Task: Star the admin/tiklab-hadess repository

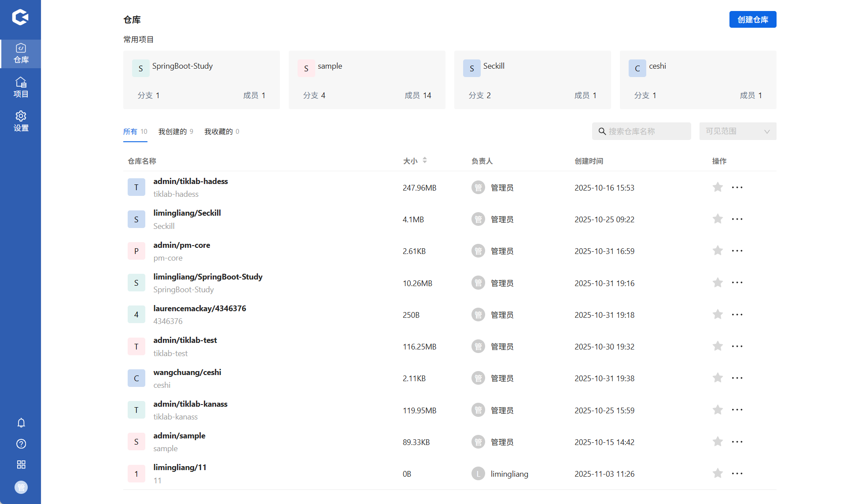Action: [x=718, y=188]
